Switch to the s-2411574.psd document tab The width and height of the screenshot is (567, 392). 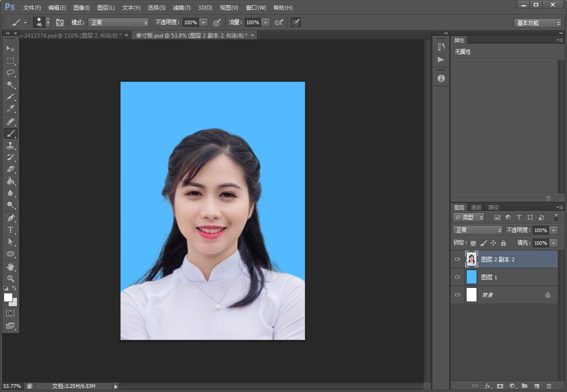pyautogui.click(x=69, y=35)
